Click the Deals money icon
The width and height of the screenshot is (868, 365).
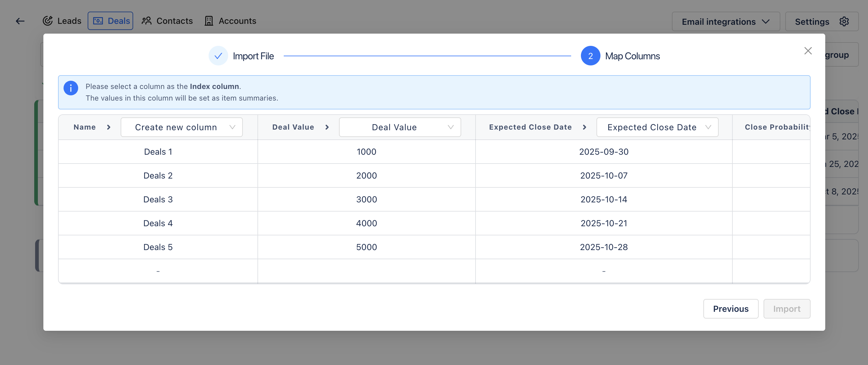point(98,21)
